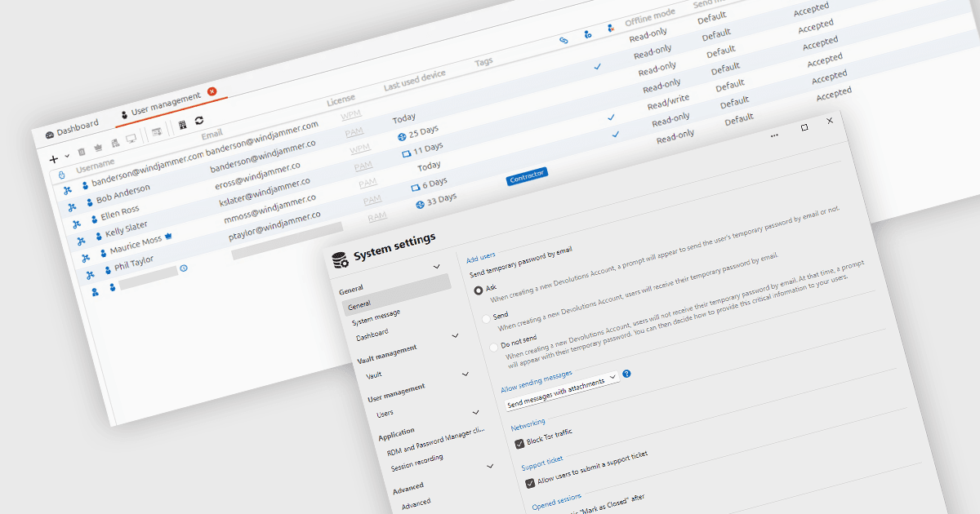Click the crown icon in the User management toolbar
This screenshot has height=514, width=980.
pyautogui.click(x=99, y=148)
